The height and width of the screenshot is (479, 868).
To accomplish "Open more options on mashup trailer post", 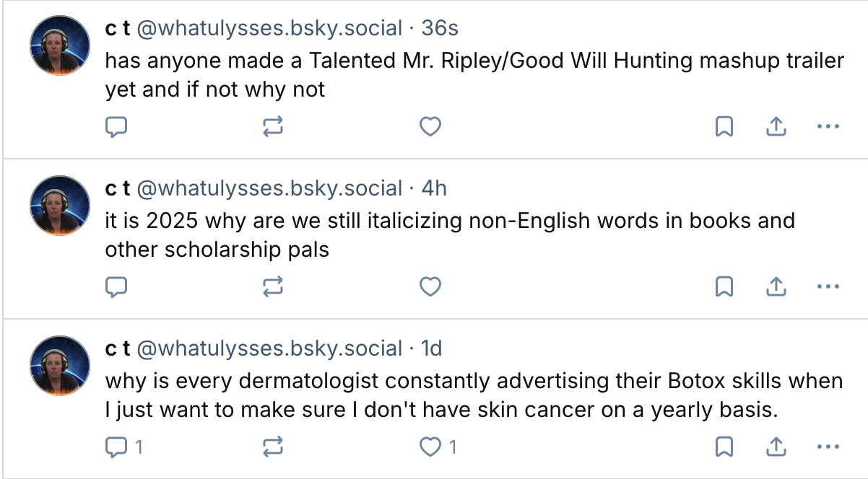I will click(x=828, y=128).
